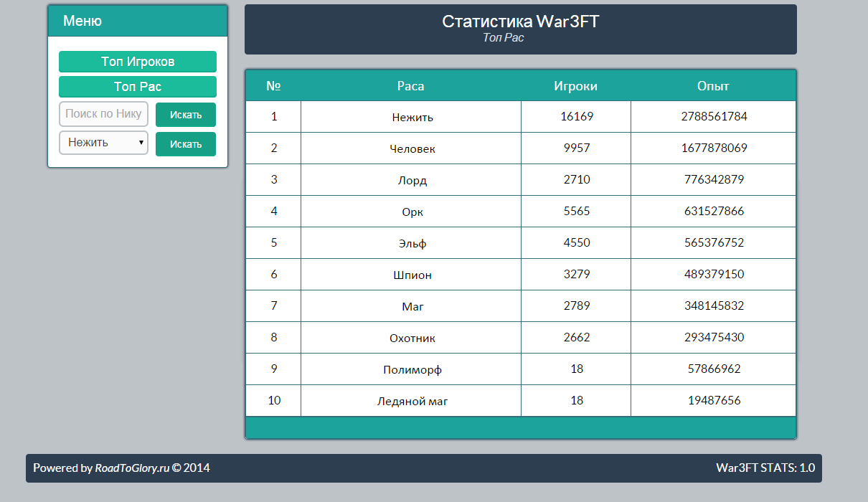868x502 pixels.
Task: Focus the Поиск по Нику search field
Action: click(103, 114)
